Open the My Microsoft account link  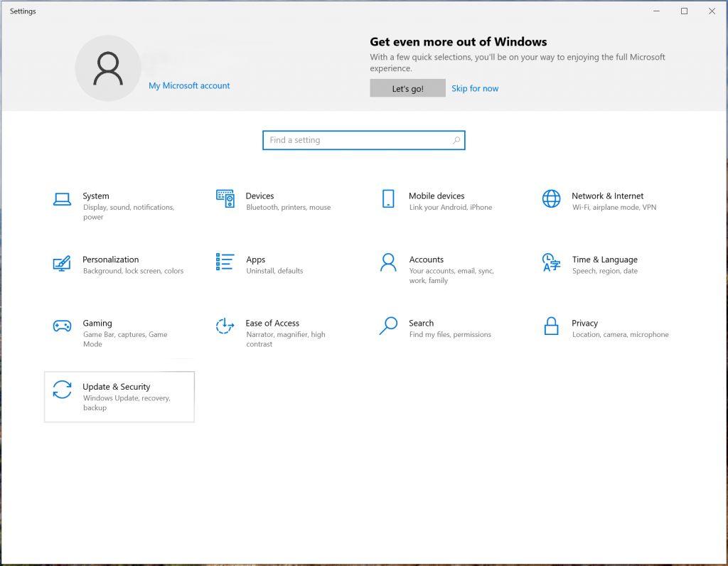coord(189,85)
